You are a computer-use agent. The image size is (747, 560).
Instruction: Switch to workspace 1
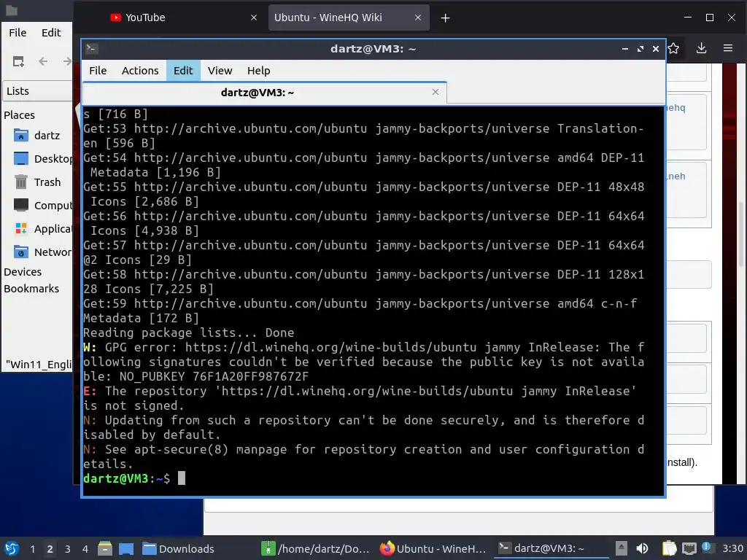(x=32, y=549)
